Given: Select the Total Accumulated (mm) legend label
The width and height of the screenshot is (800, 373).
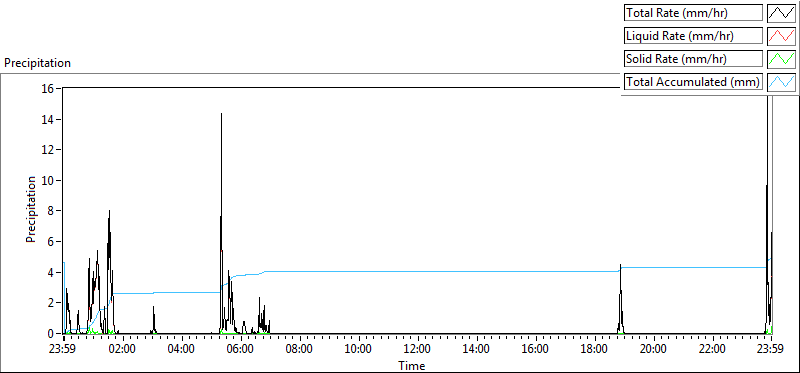Looking at the screenshot, I should coord(693,82).
